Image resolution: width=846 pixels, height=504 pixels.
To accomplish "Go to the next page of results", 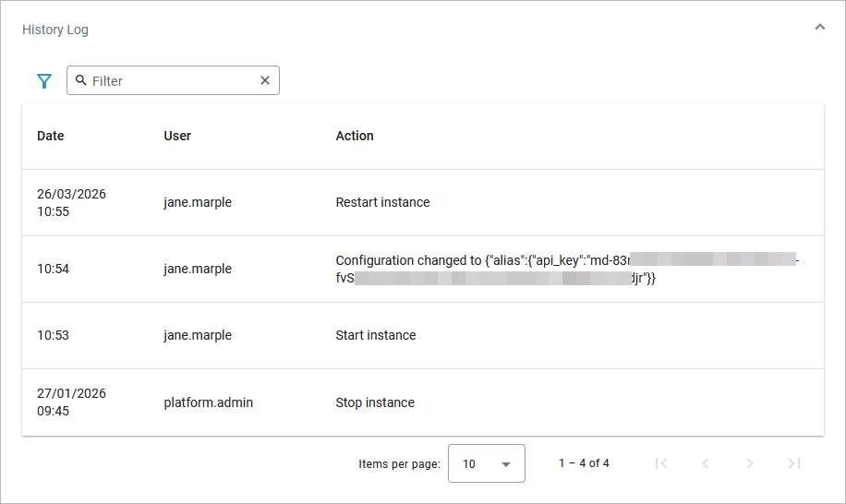I will (750, 463).
